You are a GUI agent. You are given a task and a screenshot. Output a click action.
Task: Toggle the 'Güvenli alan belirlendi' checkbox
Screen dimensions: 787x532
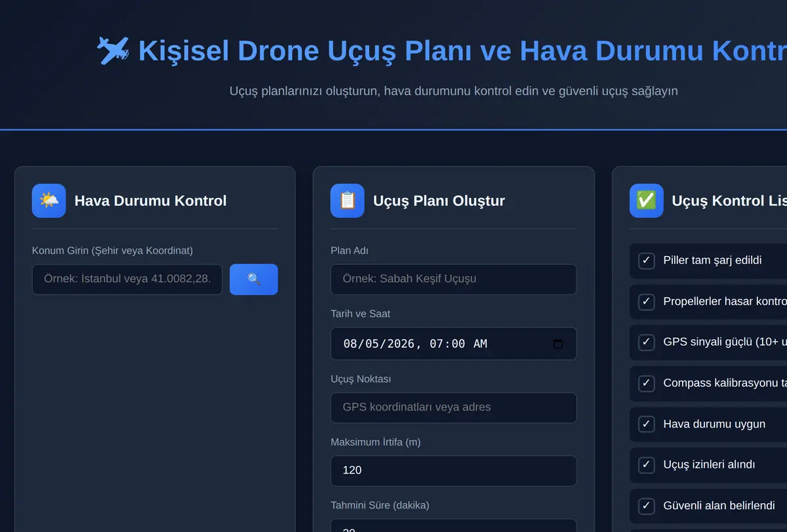pyautogui.click(x=647, y=506)
